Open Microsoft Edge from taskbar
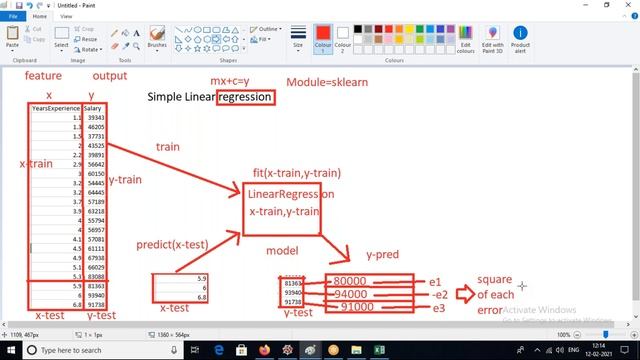Viewport: 640px width, 360px height. click(219, 350)
